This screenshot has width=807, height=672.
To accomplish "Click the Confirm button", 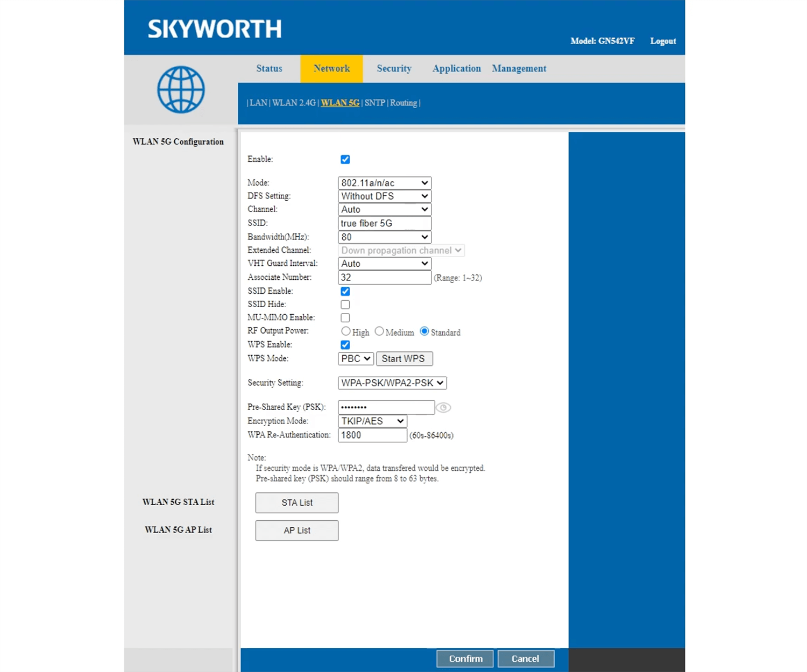I will [x=465, y=659].
